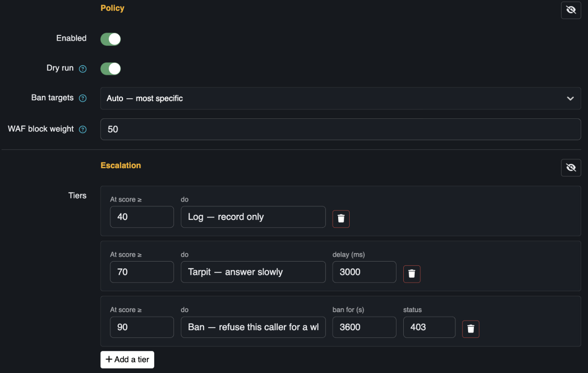Focus the score field showing 40
Screen dimensions: 588x373
pyautogui.click(x=142, y=217)
